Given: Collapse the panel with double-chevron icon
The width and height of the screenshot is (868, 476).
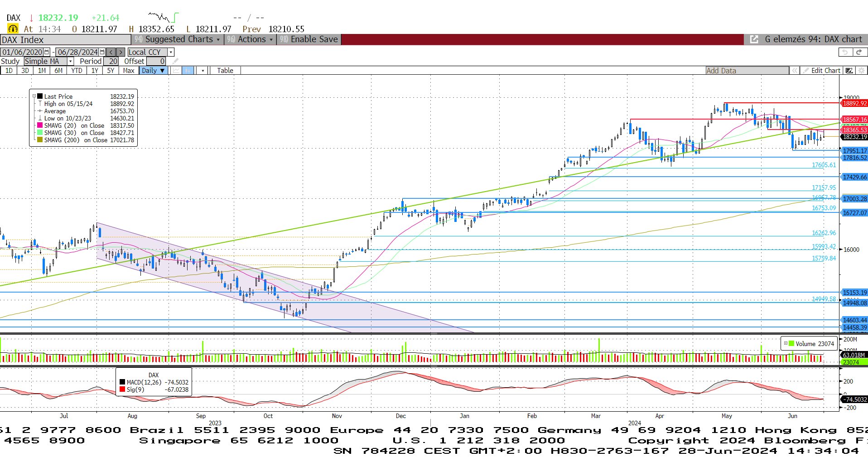Looking at the screenshot, I should [794, 71].
